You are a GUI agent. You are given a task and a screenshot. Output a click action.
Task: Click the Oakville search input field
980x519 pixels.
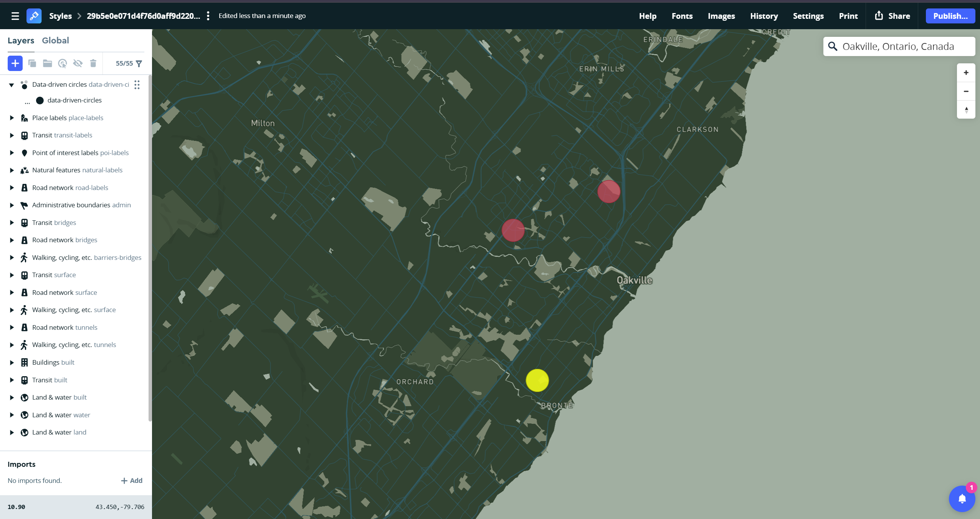(x=898, y=46)
